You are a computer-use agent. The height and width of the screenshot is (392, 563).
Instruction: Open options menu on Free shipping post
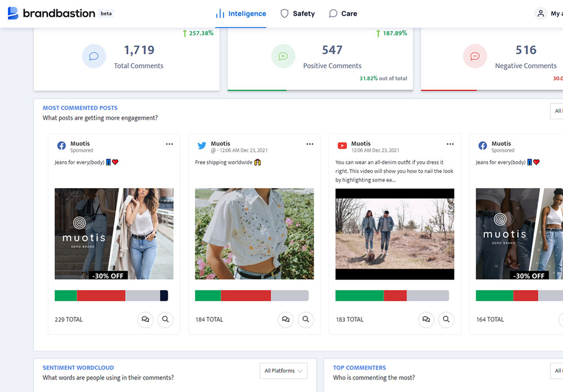[x=310, y=144]
